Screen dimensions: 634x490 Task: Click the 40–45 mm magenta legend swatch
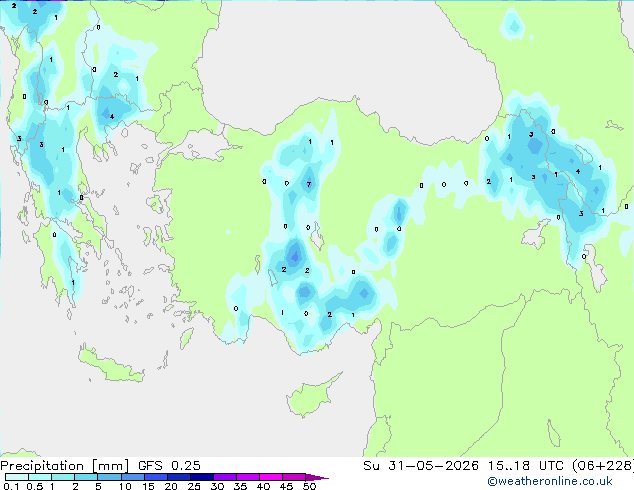click(x=271, y=477)
